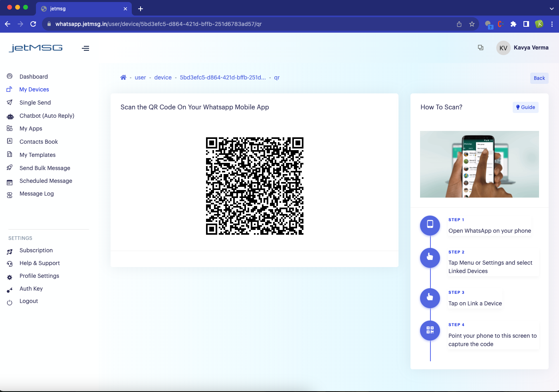This screenshot has height=392, width=559.
Task: Click the Guide button
Action: coord(525,107)
